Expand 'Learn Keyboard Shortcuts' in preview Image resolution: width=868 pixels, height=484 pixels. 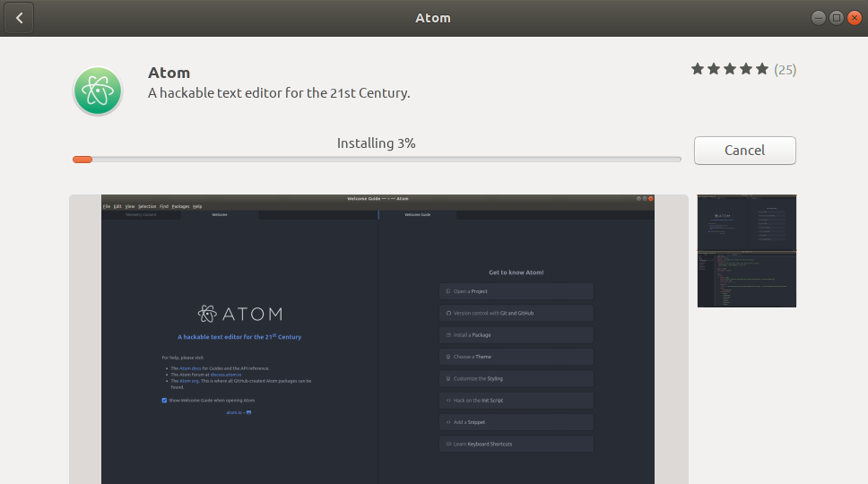[x=516, y=444]
